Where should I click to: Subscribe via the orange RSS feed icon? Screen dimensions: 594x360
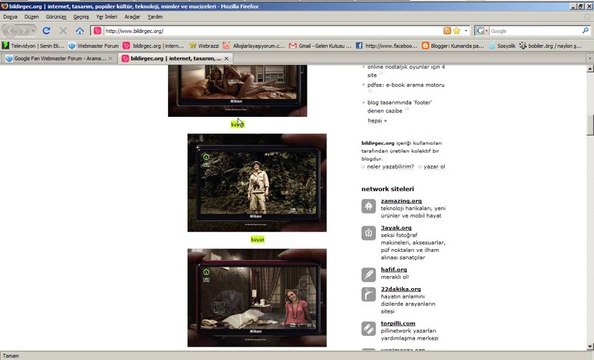pos(447,31)
